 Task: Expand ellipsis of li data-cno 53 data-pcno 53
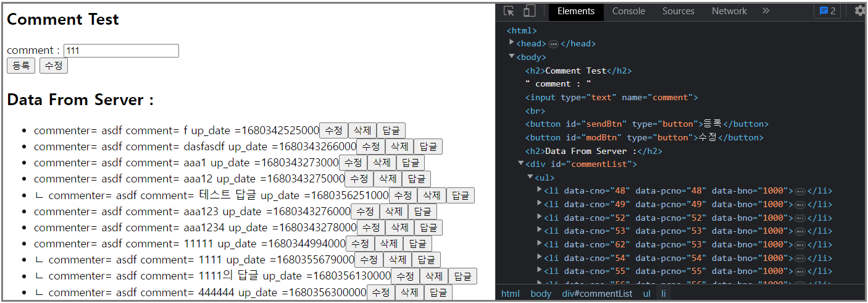800,231
